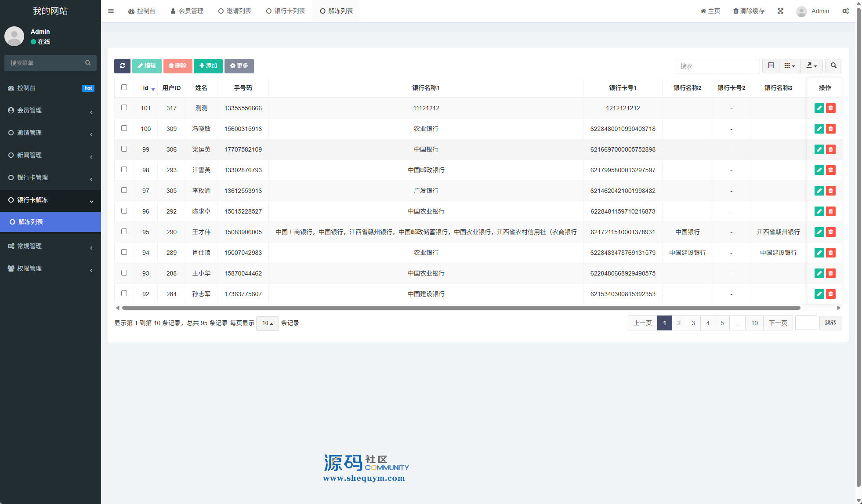This screenshot has height=504, width=862.
Task: Open the page size dropdown showing 10
Action: (267, 323)
